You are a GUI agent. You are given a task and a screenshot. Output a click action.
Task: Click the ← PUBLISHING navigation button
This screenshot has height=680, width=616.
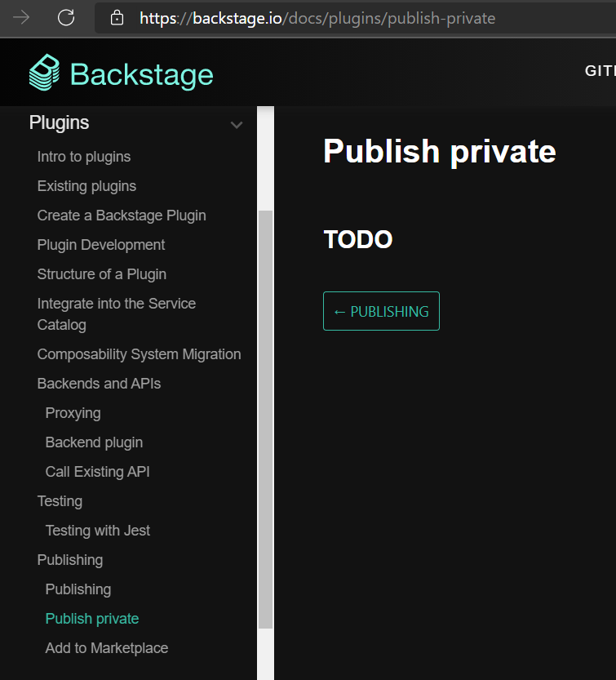point(381,311)
